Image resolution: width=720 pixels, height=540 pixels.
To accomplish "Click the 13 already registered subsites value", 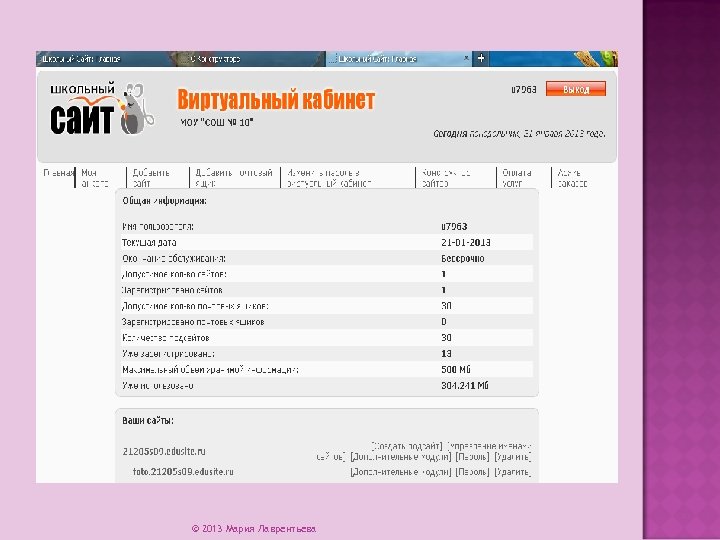I will point(446,354).
